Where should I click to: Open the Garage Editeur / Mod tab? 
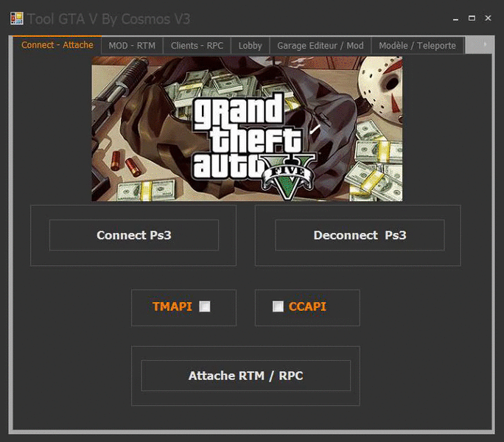click(x=321, y=46)
